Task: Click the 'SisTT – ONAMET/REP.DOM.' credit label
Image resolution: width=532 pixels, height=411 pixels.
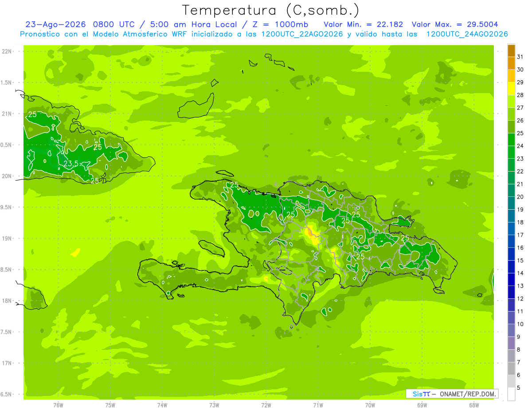Action: (x=452, y=394)
